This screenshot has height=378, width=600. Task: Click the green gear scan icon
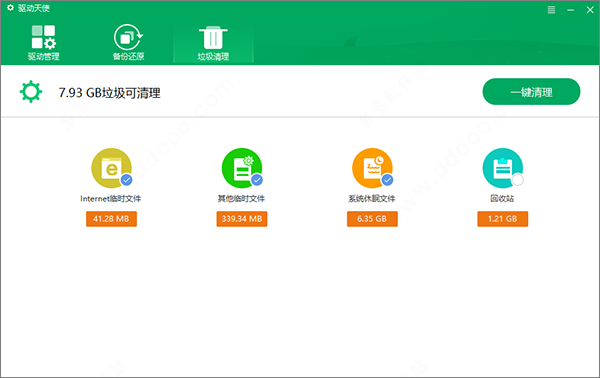click(31, 91)
